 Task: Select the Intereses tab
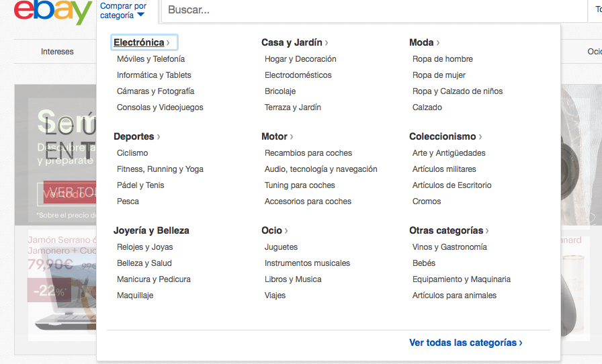click(x=57, y=52)
